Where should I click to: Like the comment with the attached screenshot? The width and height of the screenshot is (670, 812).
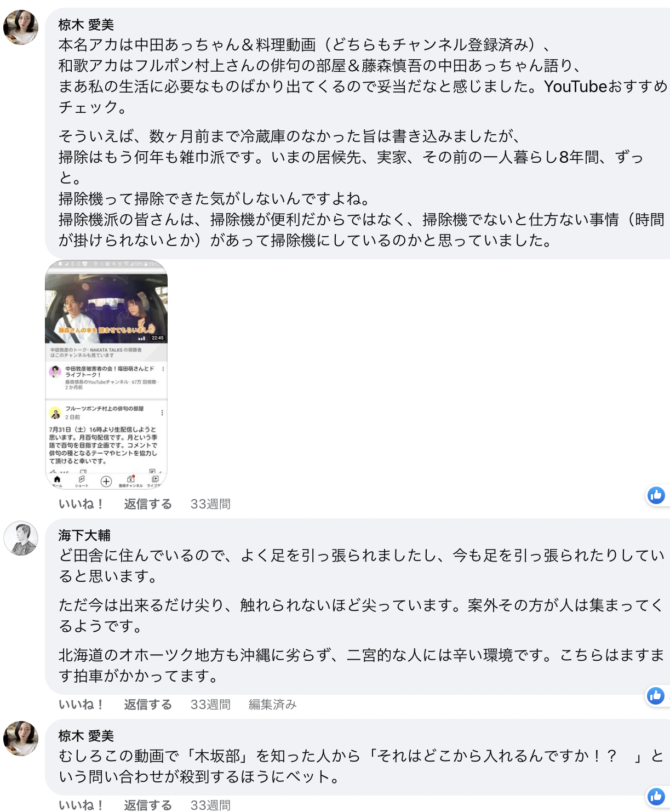pyautogui.click(x=81, y=504)
